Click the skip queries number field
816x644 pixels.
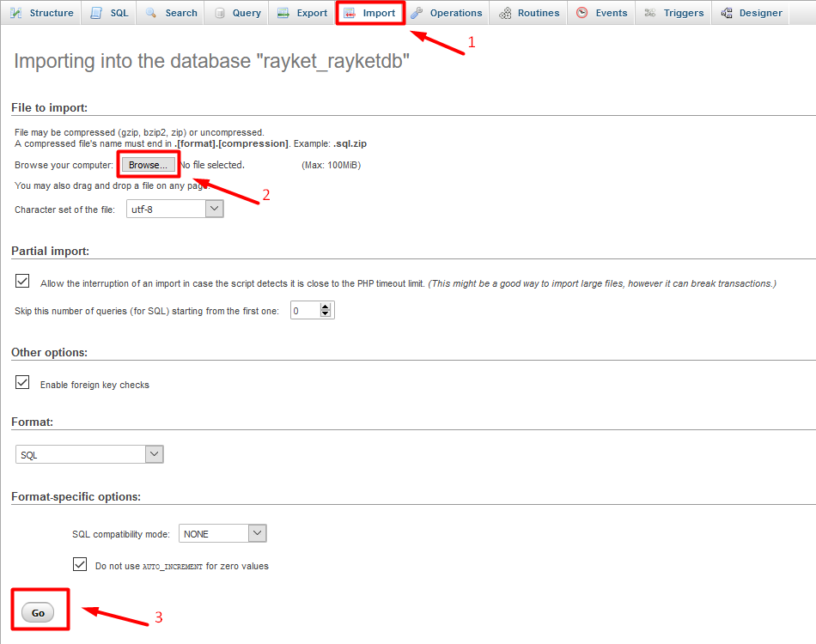pyautogui.click(x=304, y=311)
